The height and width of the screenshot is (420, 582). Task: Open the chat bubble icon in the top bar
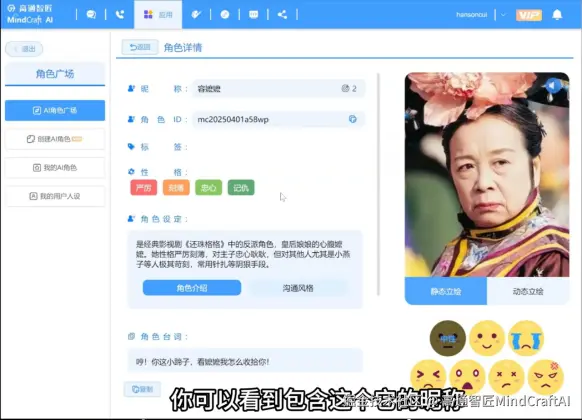click(91, 14)
